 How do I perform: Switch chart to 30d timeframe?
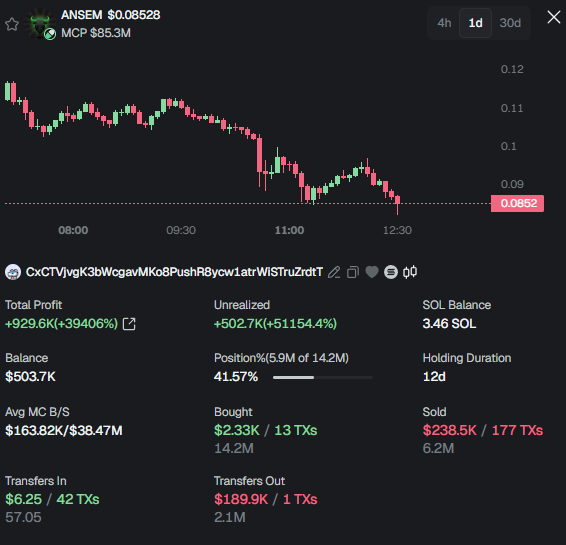pyautogui.click(x=510, y=23)
